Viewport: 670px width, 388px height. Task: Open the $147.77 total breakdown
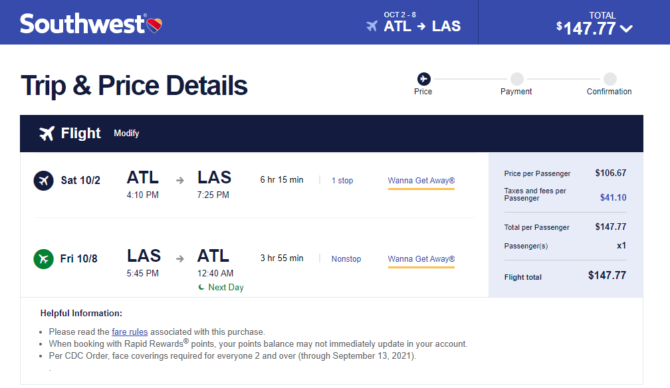click(x=586, y=29)
